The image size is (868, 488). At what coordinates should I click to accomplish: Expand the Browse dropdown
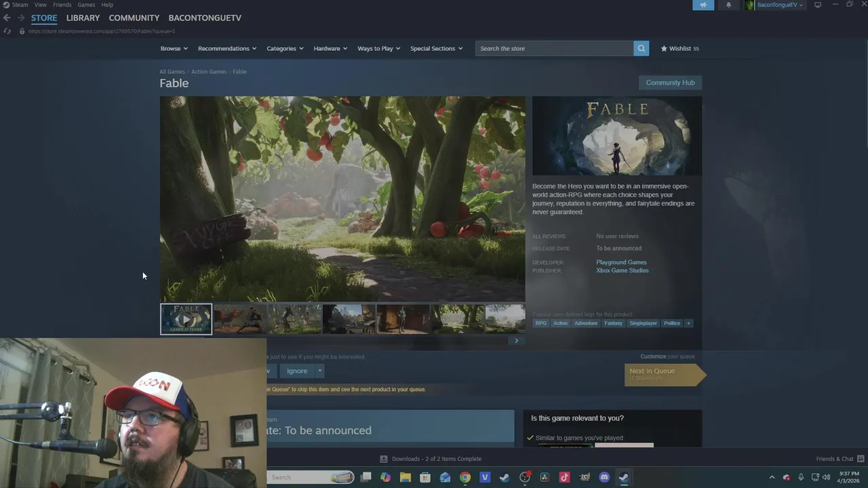point(174,49)
